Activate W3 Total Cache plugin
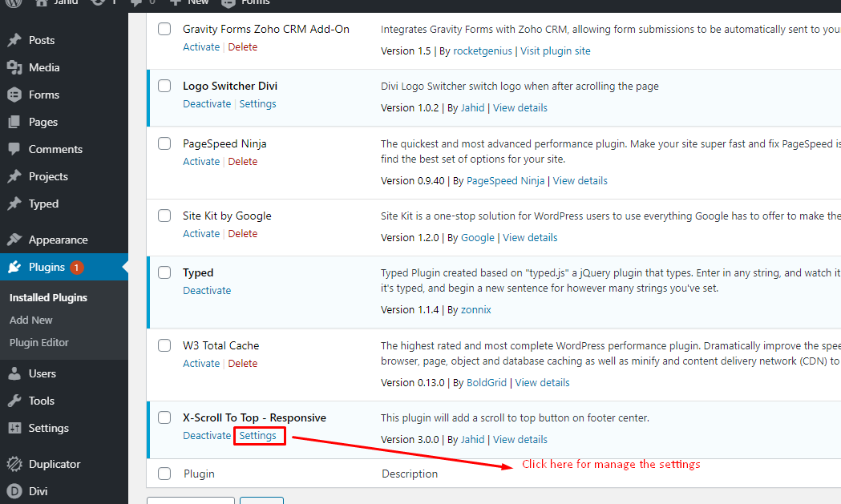The height and width of the screenshot is (504, 841). click(x=201, y=364)
